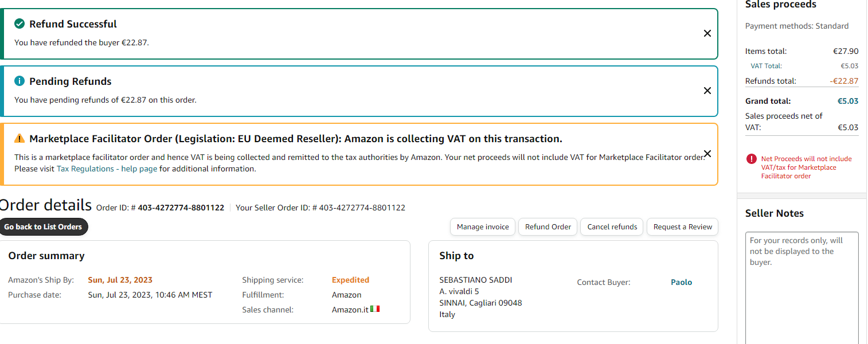
Task: Click the Expedited shipping service value
Action: pyautogui.click(x=350, y=280)
